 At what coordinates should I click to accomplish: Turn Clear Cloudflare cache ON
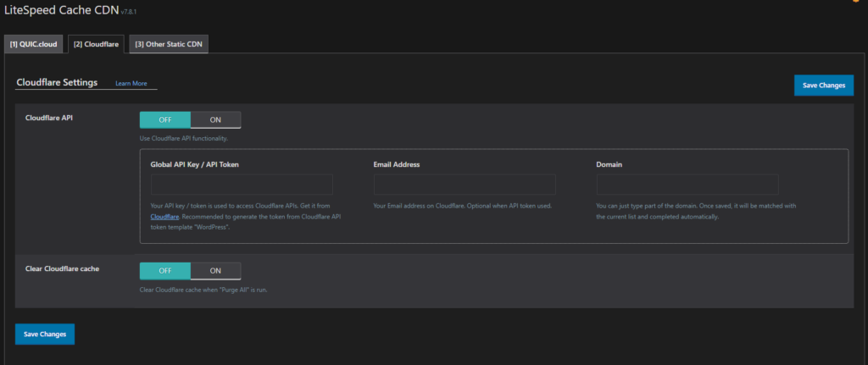tap(215, 270)
